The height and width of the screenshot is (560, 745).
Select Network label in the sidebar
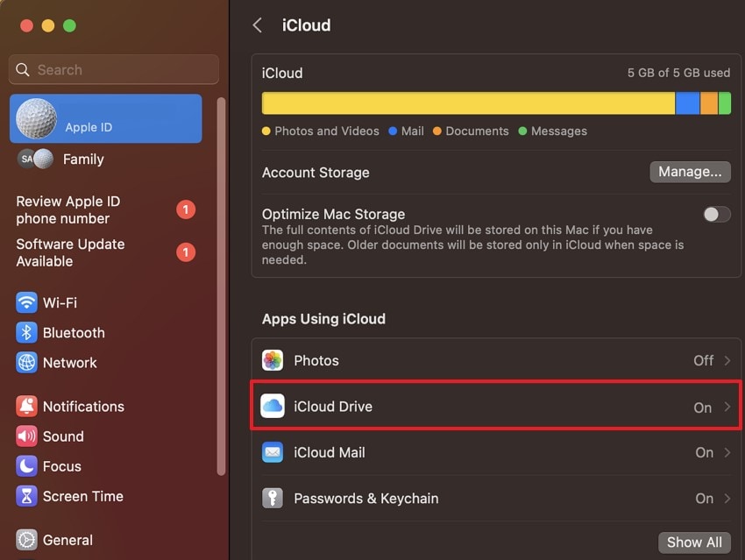(x=70, y=363)
